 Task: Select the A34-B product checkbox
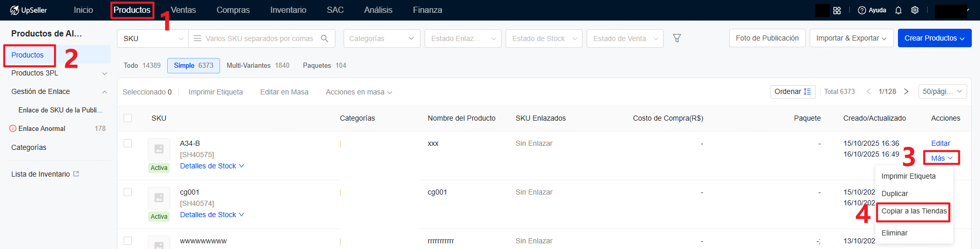pos(128,143)
